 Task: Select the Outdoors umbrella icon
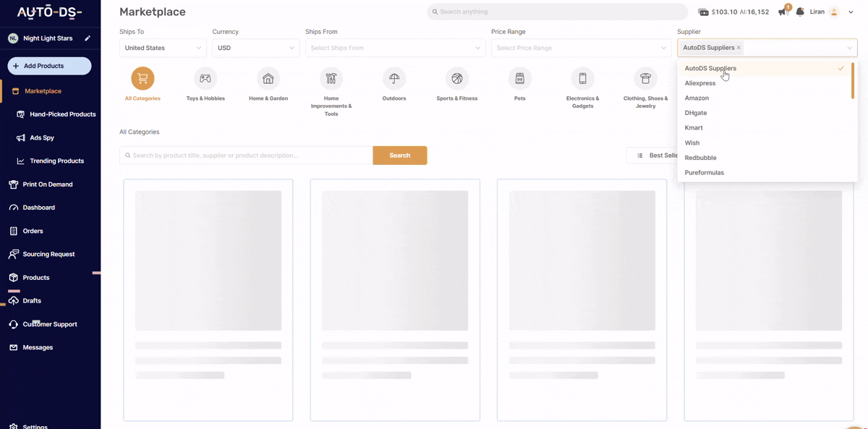[x=394, y=78]
